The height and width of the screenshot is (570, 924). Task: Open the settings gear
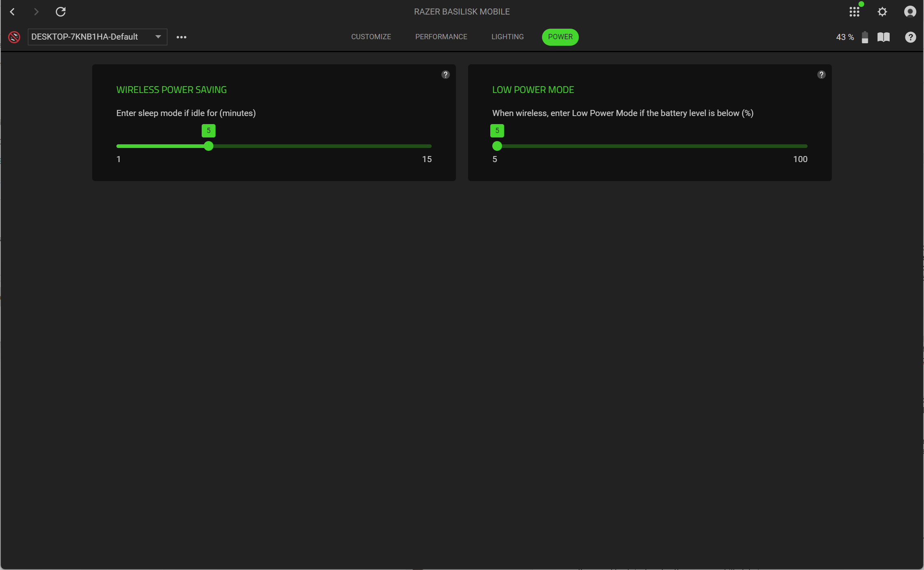(x=882, y=12)
